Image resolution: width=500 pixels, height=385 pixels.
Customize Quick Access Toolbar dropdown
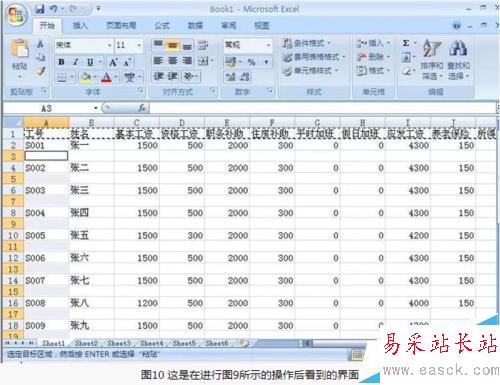(x=98, y=9)
